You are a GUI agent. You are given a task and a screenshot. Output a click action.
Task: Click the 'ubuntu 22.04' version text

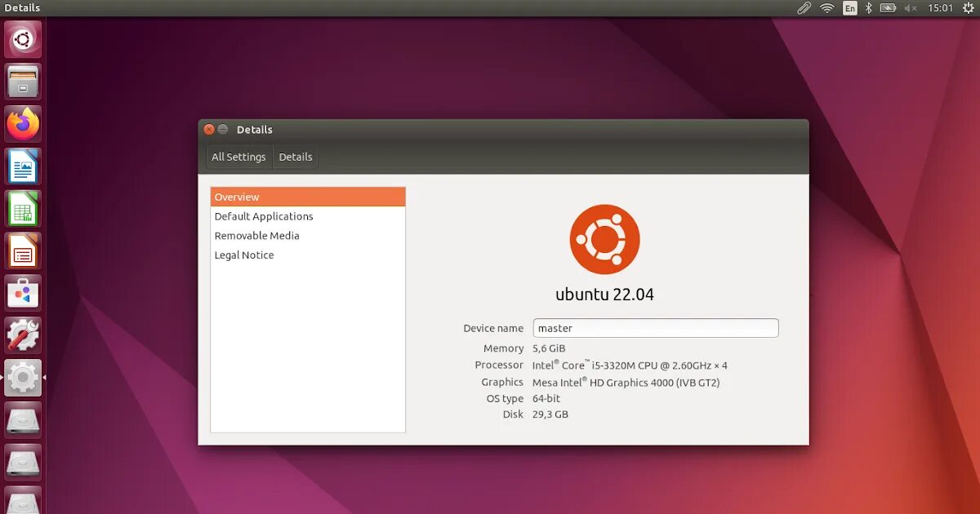(605, 295)
